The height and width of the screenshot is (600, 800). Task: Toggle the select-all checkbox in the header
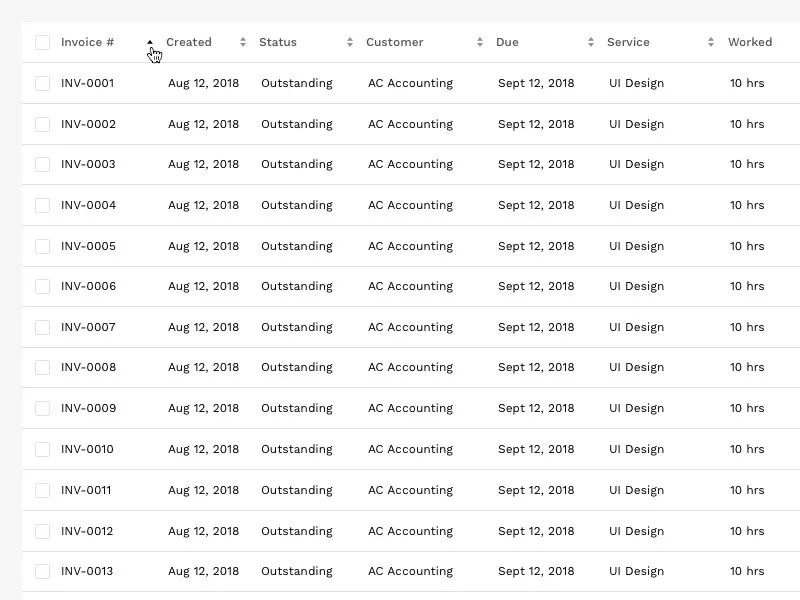click(x=42, y=42)
